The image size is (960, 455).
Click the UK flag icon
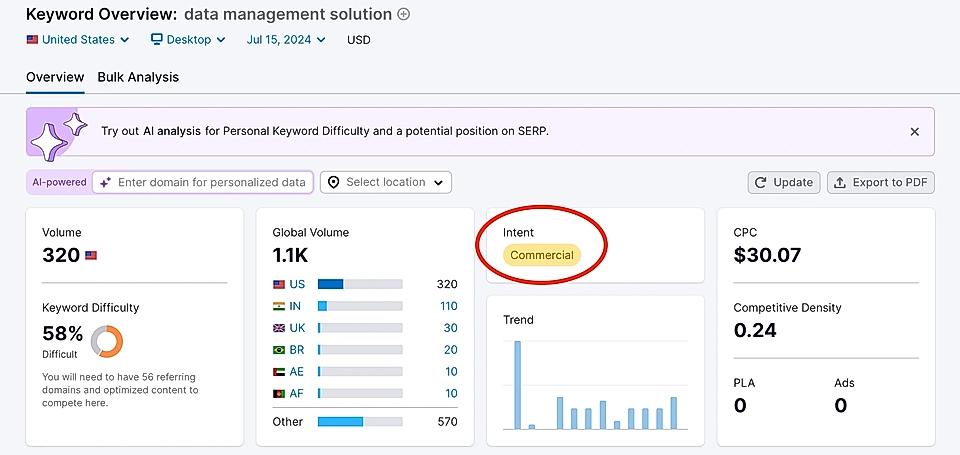click(279, 328)
